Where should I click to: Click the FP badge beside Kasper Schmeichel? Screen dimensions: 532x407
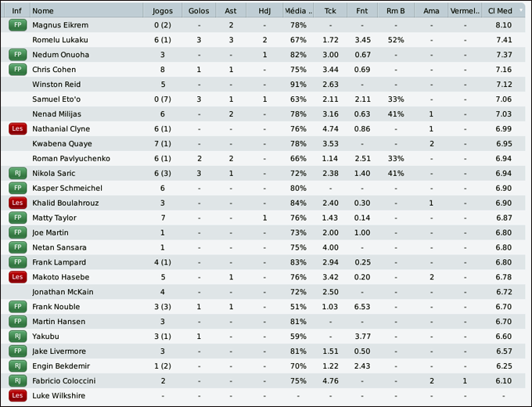pyautogui.click(x=17, y=188)
